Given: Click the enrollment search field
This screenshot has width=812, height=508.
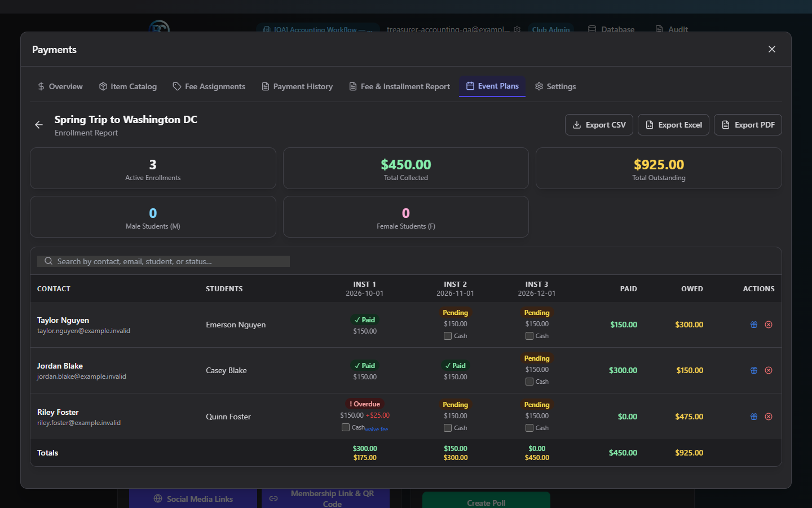Looking at the screenshot, I should [164, 261].
